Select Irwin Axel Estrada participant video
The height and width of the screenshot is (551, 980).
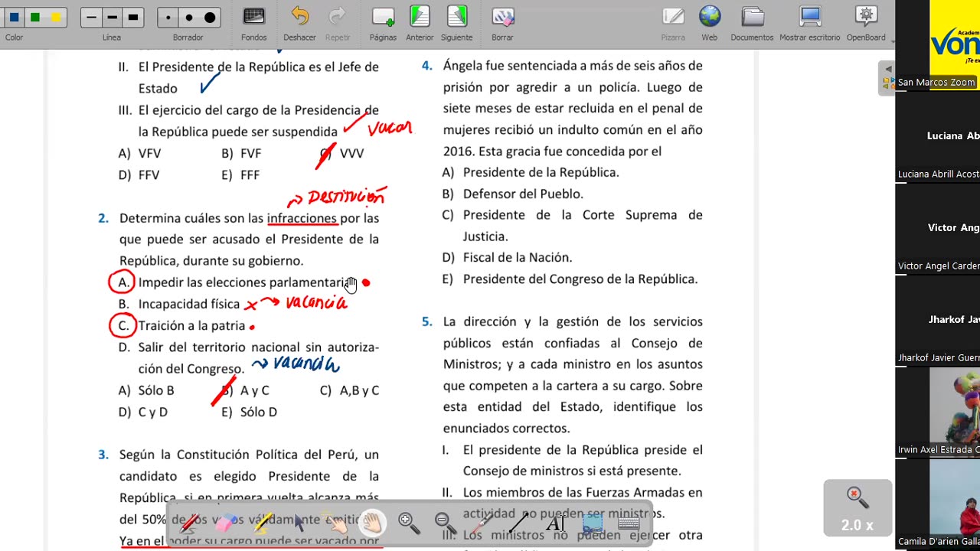938,413
